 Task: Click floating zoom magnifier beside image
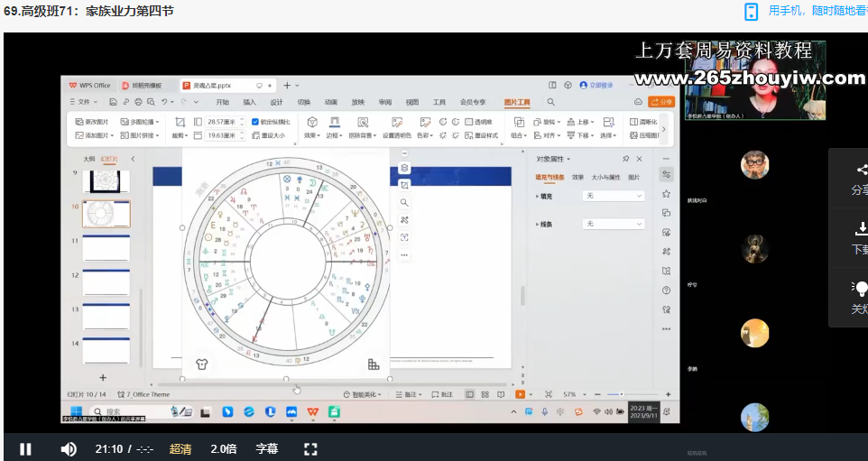pyautogui.click(x=404, y=203)
